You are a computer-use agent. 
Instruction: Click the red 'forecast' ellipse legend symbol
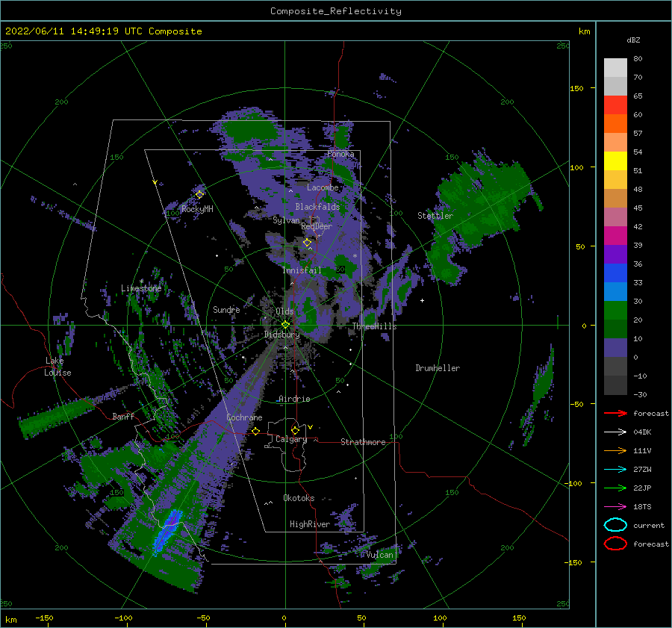(615, 544)
